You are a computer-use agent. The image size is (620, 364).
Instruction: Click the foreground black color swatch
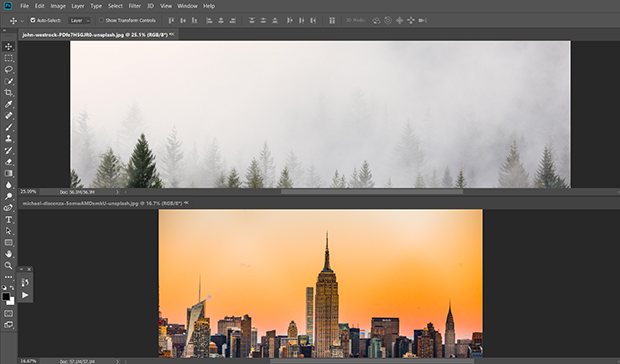(x=6, y=296)
